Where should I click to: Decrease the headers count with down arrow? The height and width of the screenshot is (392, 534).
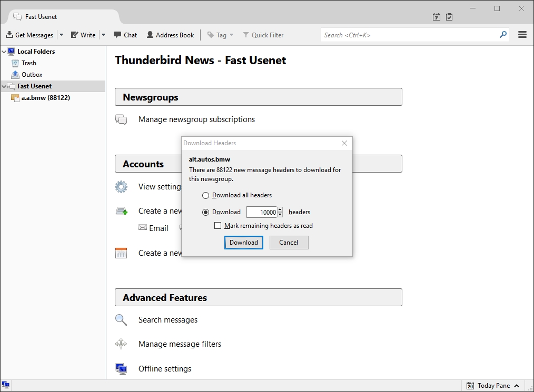280,215
